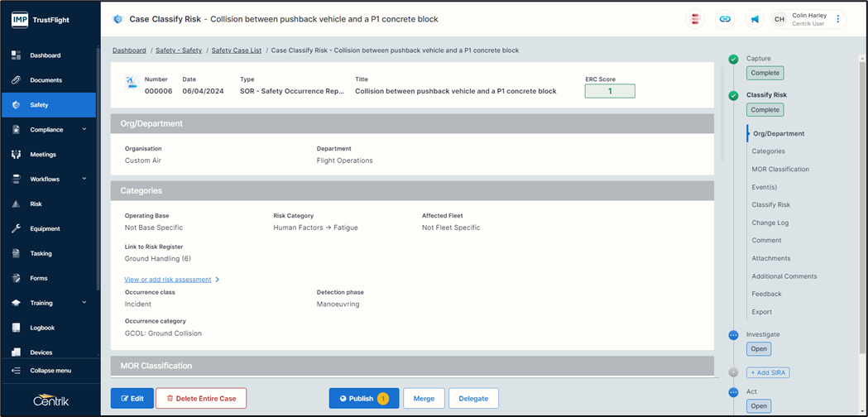Screen dimensions: 868x417
Task: Click the link chain icon in header
Action: point(725,19)
